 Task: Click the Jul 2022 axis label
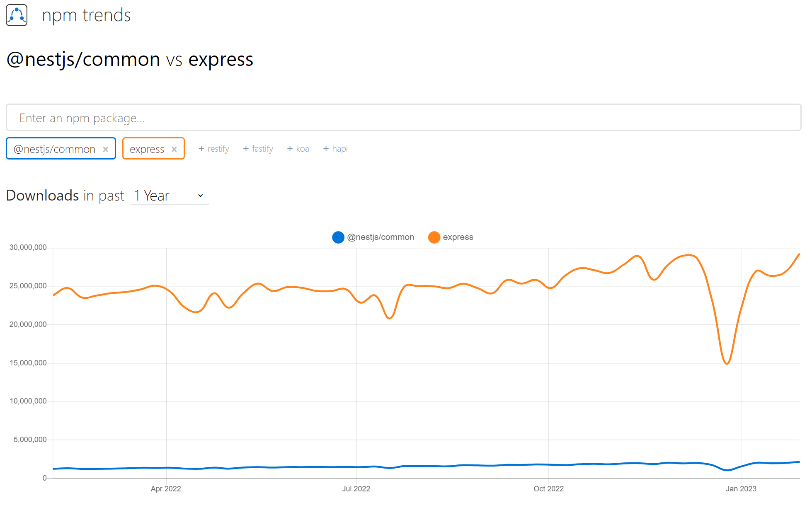(356, 489)
